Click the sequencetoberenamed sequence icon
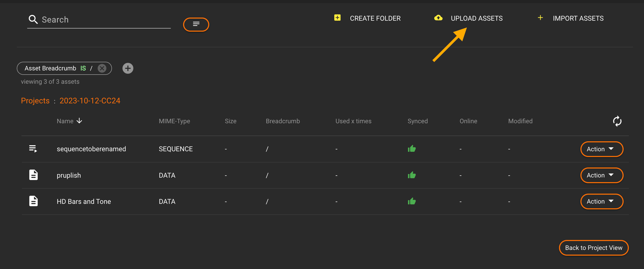Image resolution: width=644 pixels, height=269 pixels. 33,149
